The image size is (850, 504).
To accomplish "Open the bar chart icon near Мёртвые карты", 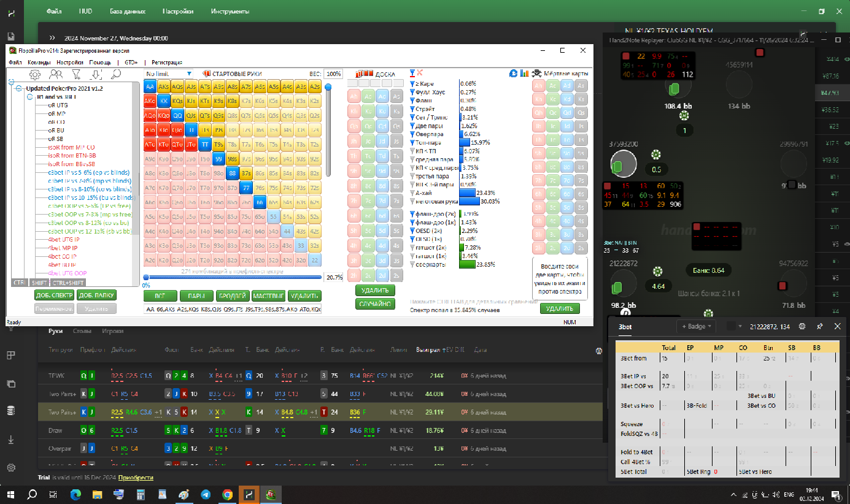I will coord(525,74).
